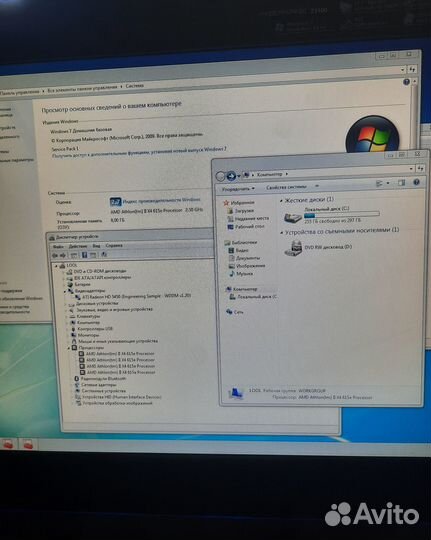Click the change view icon in Explorer
Image resolution: width=431 pixels, height=540 pixels.
click(379, 184)
